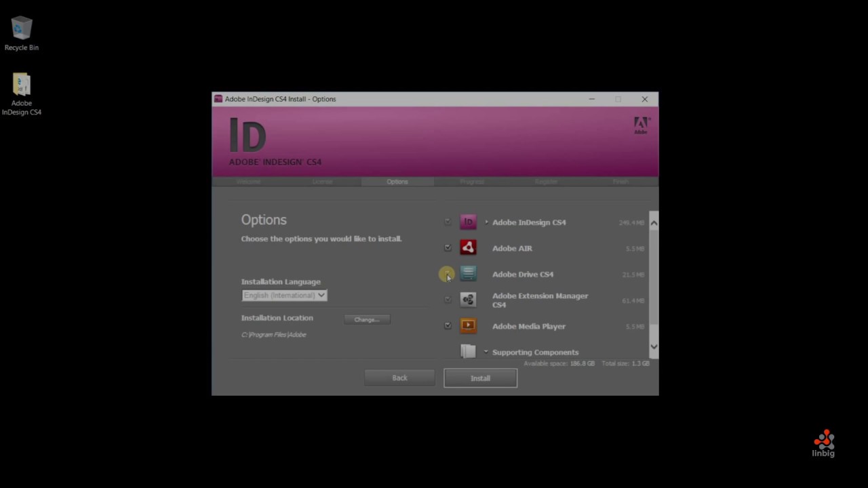The width and height of the screenshot is (868, 488).
Task: Uncheck the Adobe Media Player checkbox
Action: point(448,326)
